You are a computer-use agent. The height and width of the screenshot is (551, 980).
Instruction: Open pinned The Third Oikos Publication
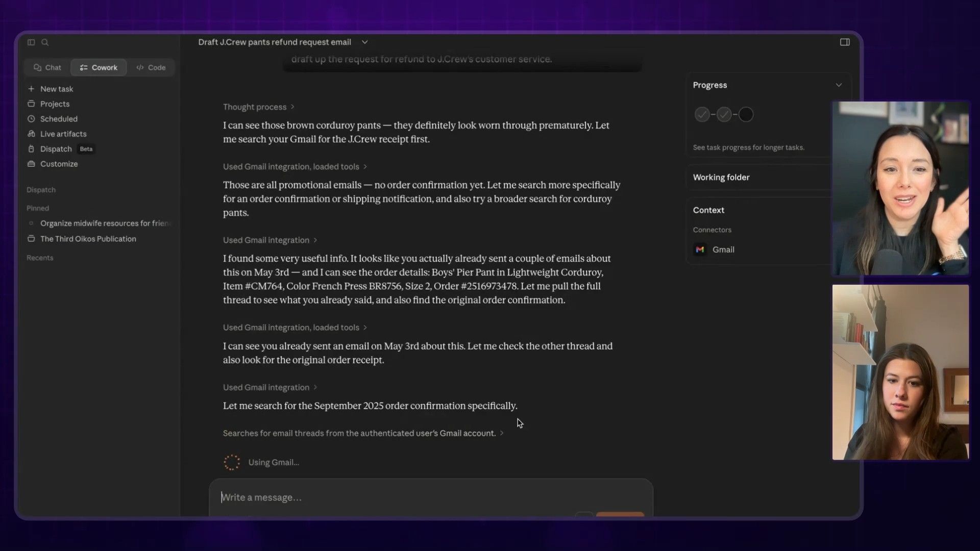pyautogui.click(x=88, y=239)
